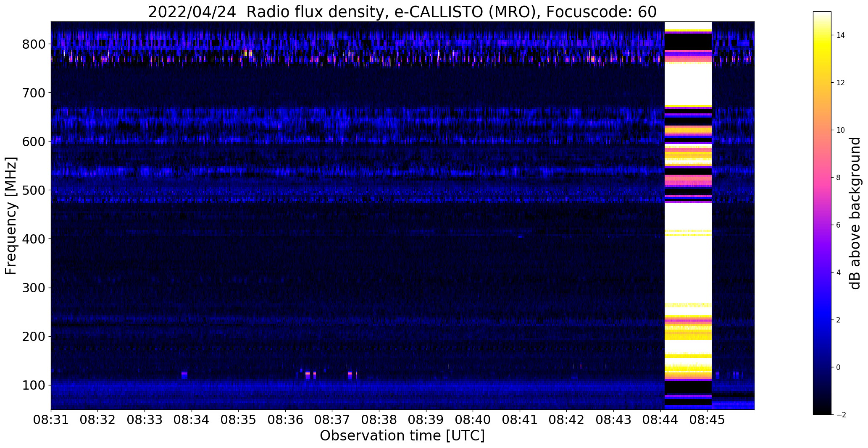Click the 'dB above background' colorbar label

tap(855, 213)
